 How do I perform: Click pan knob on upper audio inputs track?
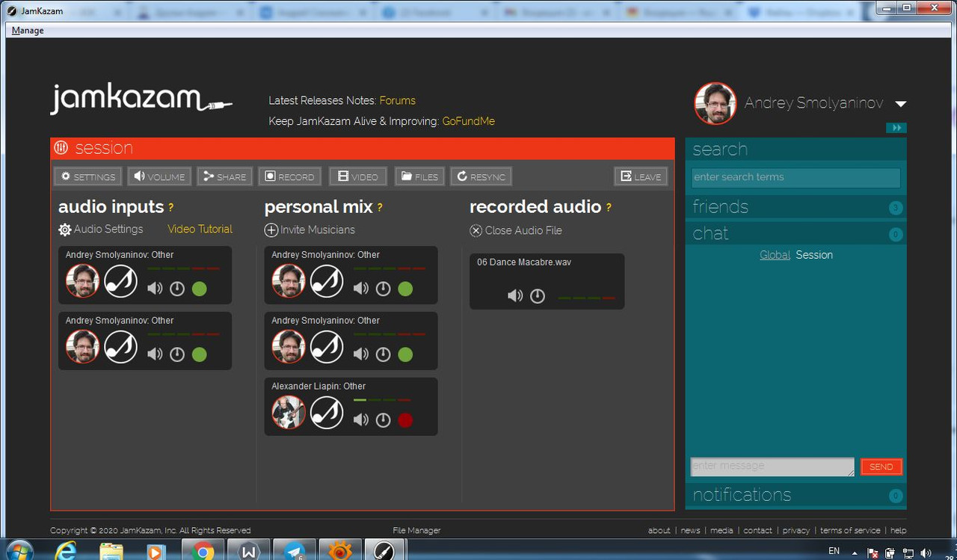tap(177, 289)
